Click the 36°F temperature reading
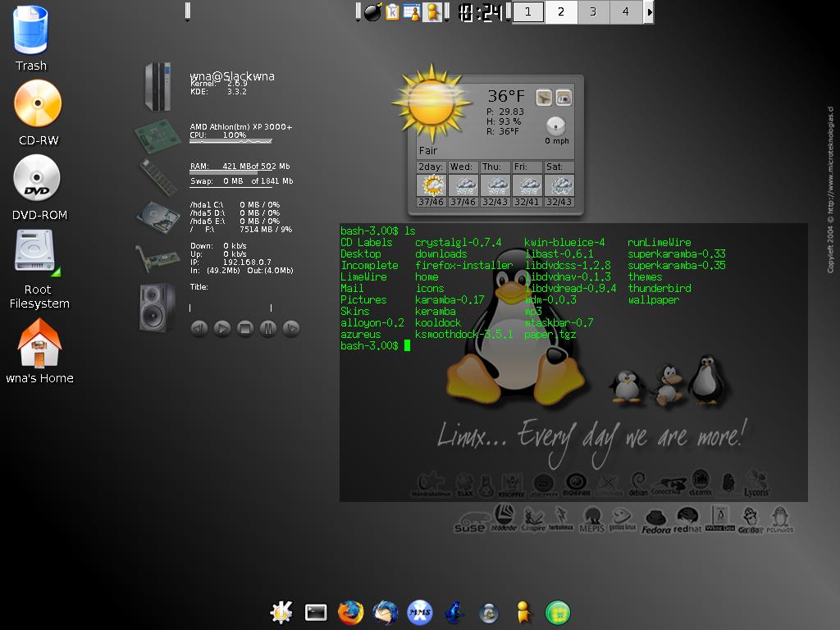 [x=505, y=96]
